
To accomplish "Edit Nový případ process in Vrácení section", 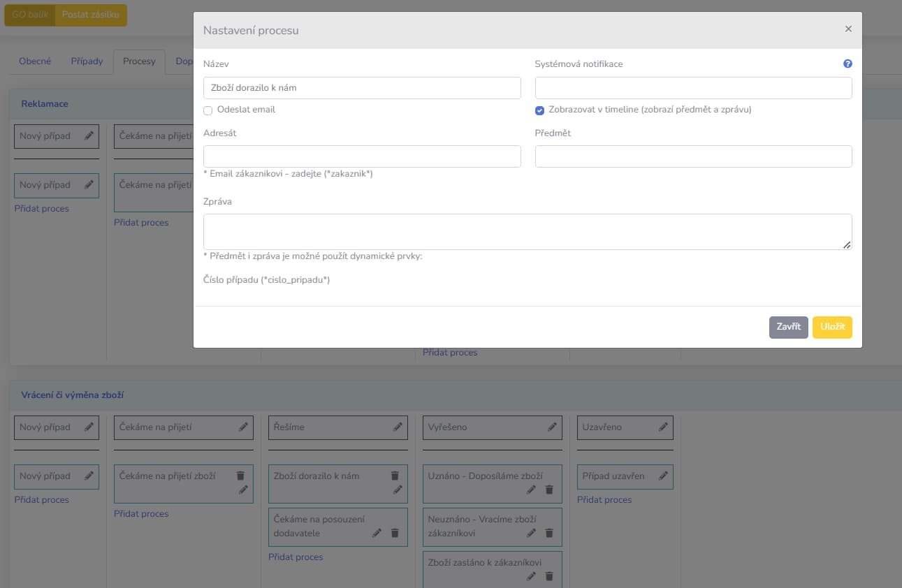I will [x=89, y=476].
